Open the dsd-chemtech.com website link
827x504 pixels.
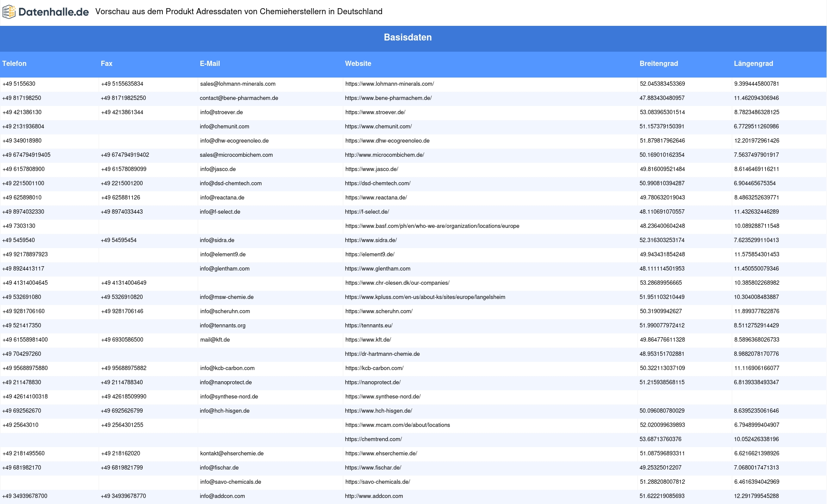pos(378,184)
